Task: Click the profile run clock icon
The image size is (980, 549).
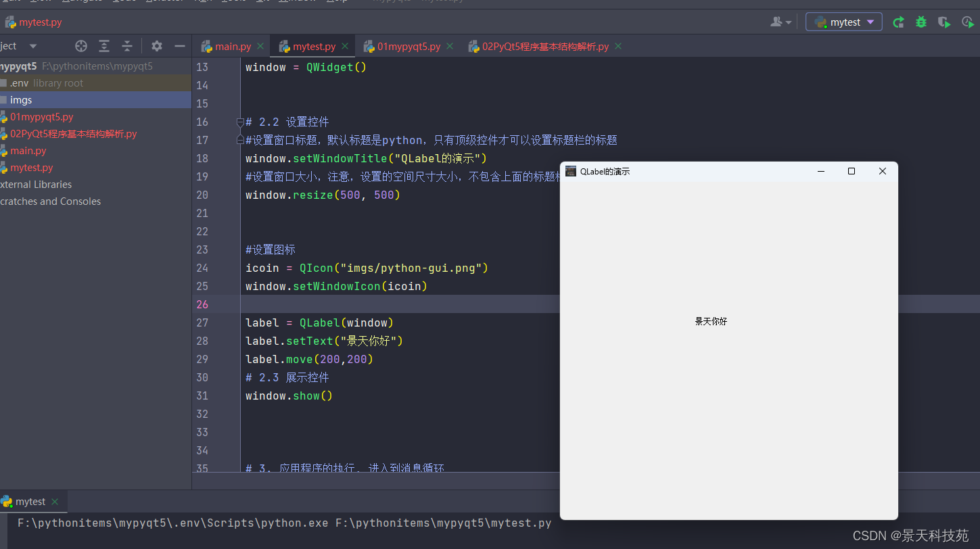Action: [967, 22]
